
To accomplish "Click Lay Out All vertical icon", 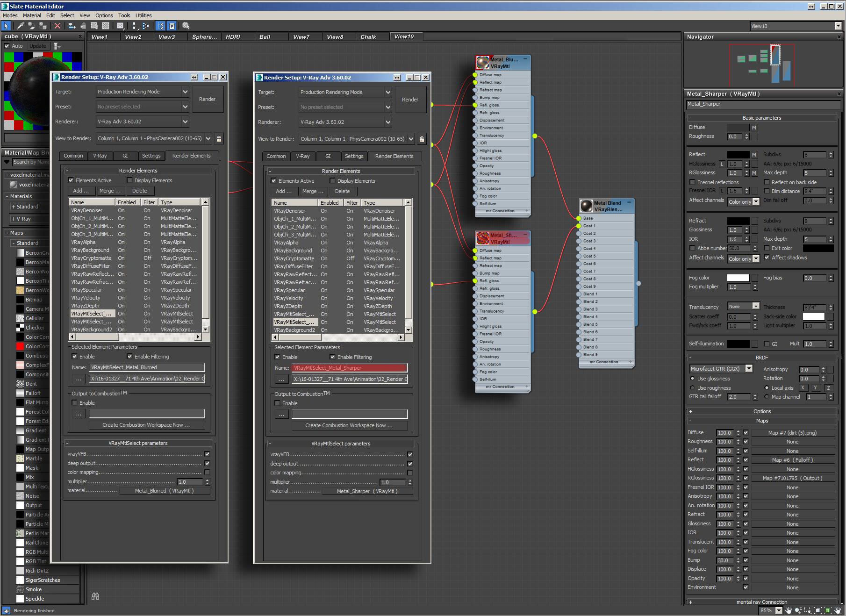I will point(135,26).
